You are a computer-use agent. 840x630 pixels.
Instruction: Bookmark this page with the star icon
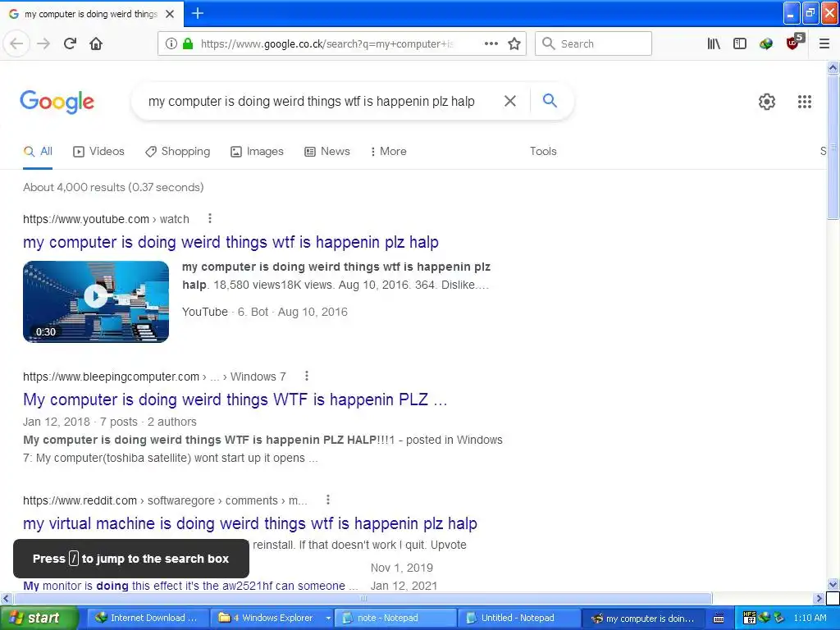[x=514, y=43]
